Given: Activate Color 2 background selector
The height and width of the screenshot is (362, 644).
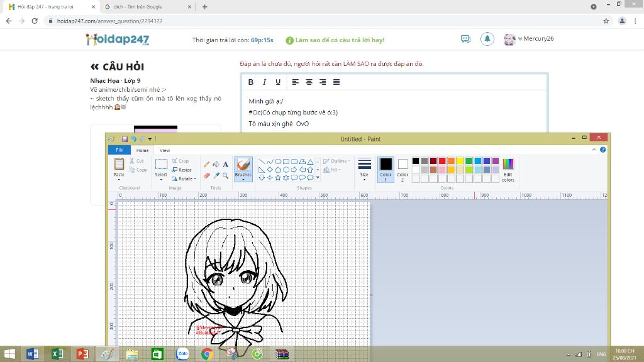Looking at the screenshot, I should [402, 170].
